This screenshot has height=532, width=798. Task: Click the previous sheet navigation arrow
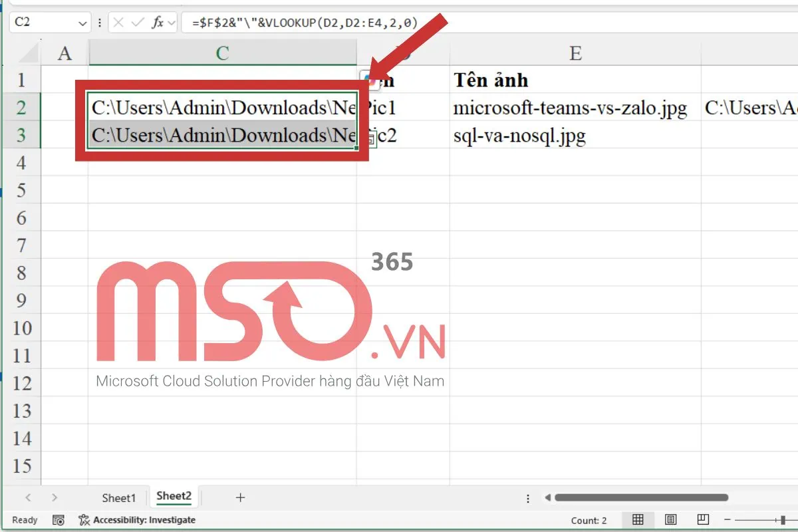pos(28,497)
